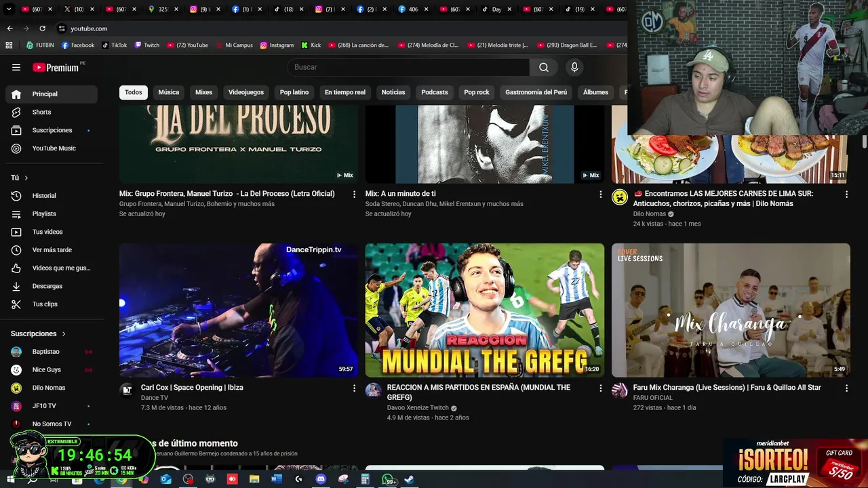Select the En tiempo real filter chip
The height and width of the screenshot is (488, 868).
(x=345, y=92)
